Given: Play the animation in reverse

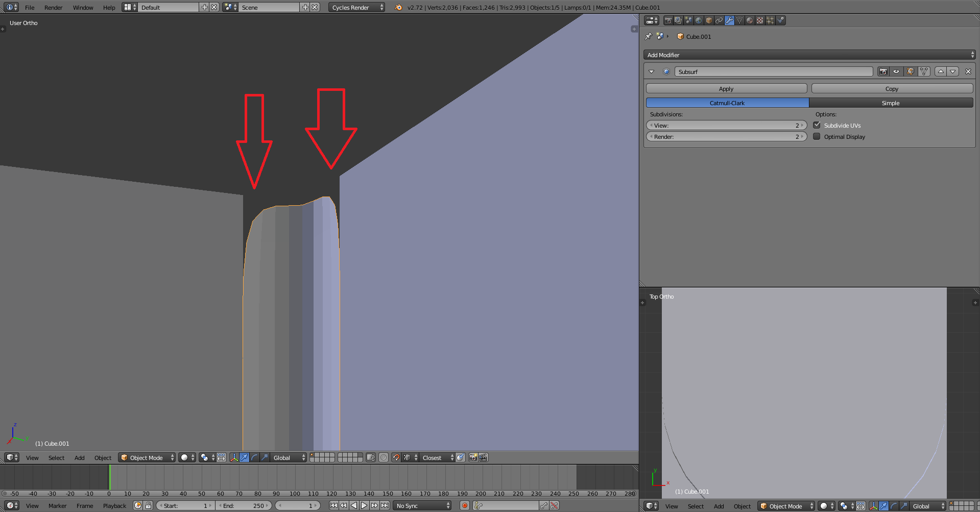Looking at the screenshot, I should click(x=354, y=505).
